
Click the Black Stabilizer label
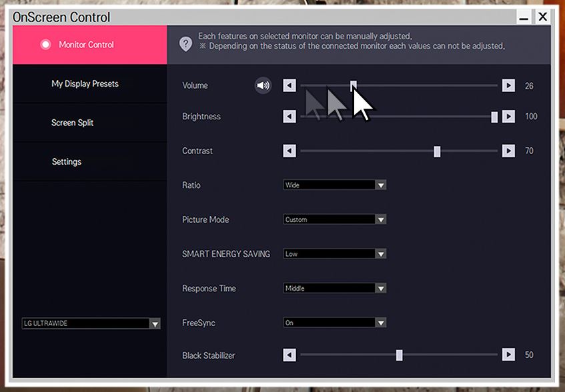click(x=209, y=355)
